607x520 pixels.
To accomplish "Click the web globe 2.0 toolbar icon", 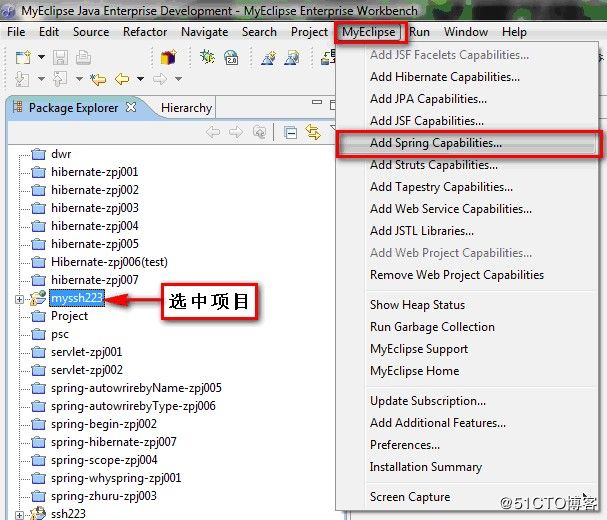I will pos(231,57).
